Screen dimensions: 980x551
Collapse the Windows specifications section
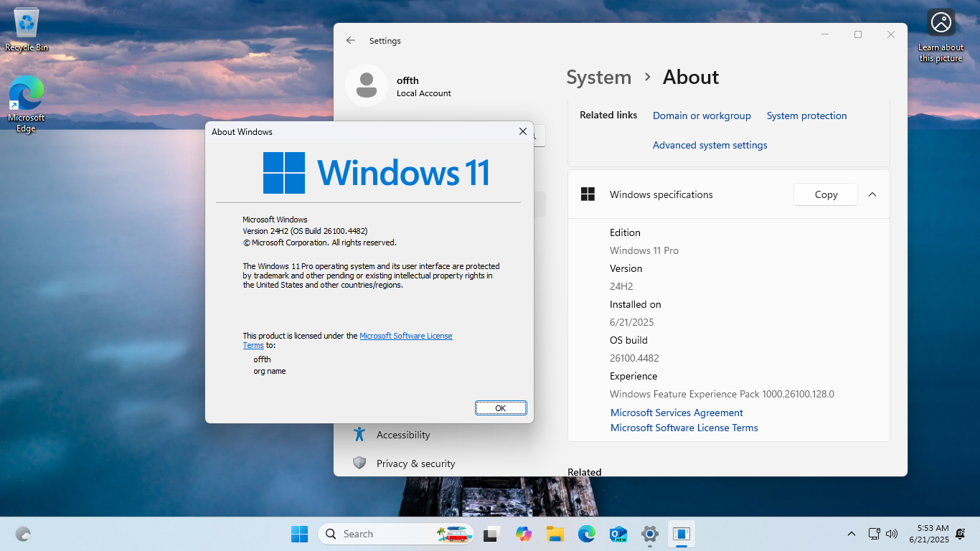872,194
